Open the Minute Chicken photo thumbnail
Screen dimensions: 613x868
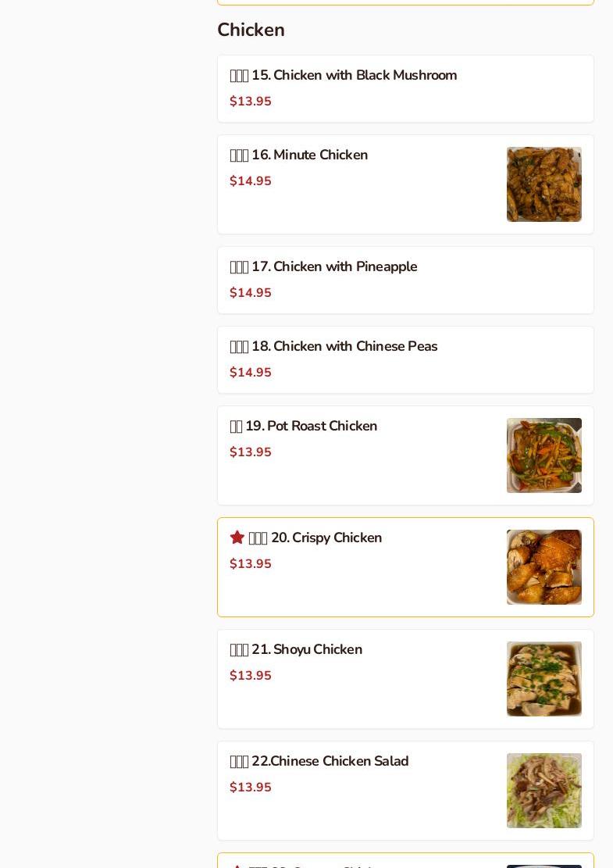pyautogui.click(x=544, y=184)
